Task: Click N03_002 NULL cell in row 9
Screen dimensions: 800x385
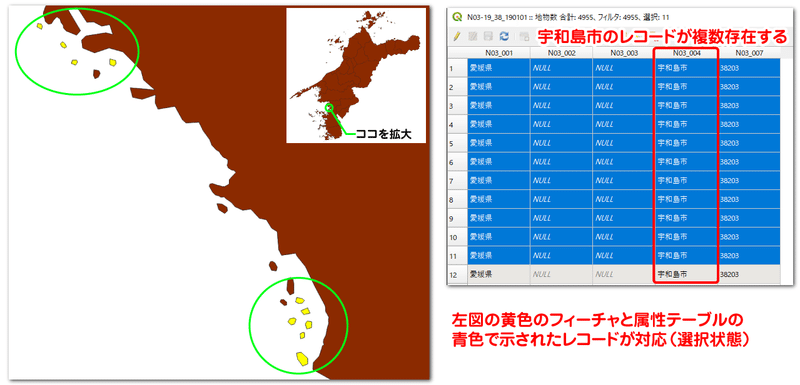Action: [x=561, y=218]
